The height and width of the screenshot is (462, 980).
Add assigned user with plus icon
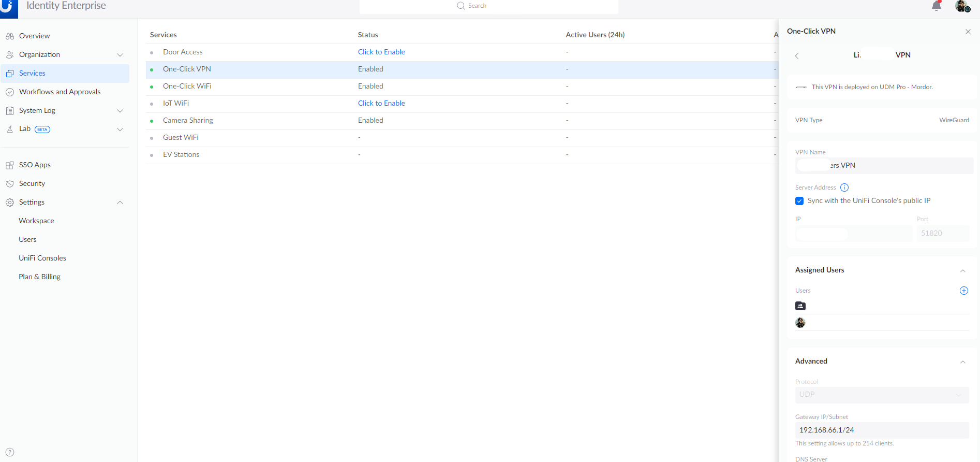point(963,291)
